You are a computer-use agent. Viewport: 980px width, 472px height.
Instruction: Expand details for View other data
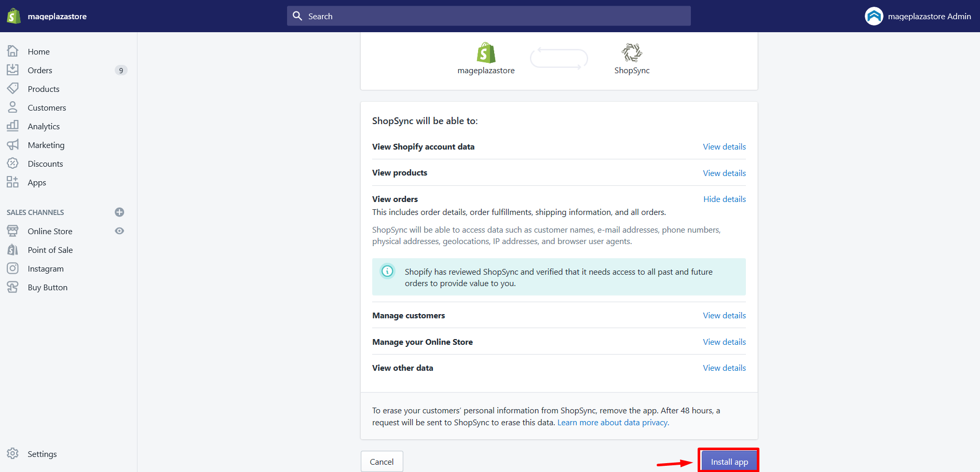(724, 368)
